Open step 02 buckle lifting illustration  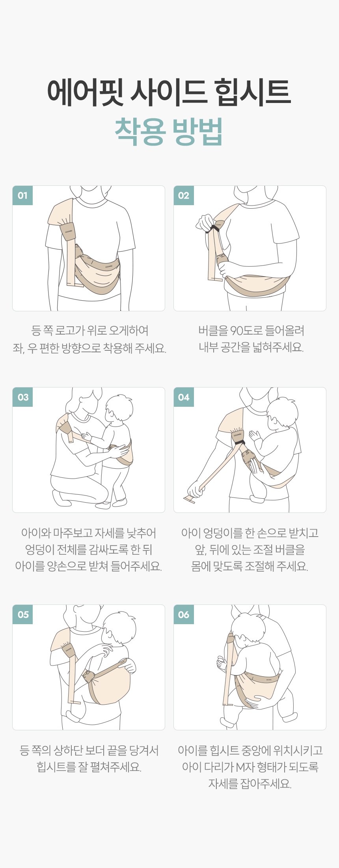coord(250,248)
